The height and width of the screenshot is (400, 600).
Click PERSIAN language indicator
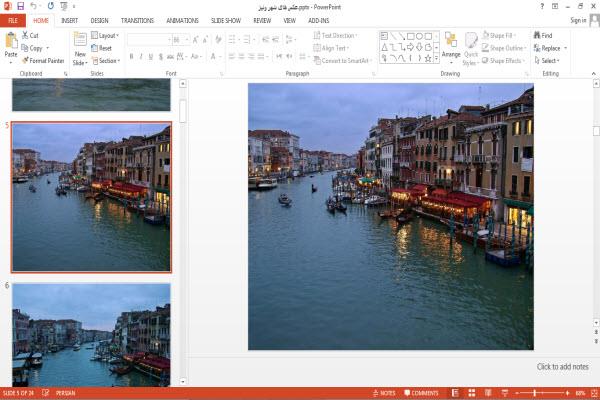point(65,393)
